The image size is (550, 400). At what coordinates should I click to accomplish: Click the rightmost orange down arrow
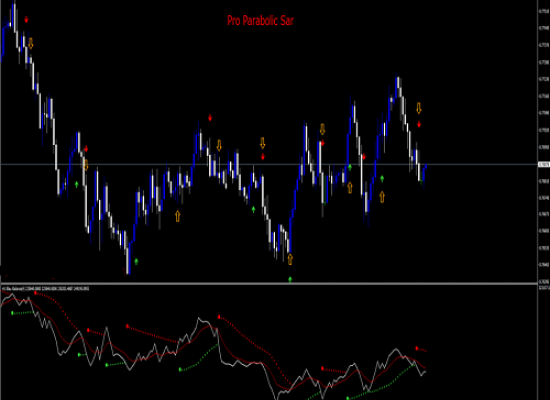(418, 108)
